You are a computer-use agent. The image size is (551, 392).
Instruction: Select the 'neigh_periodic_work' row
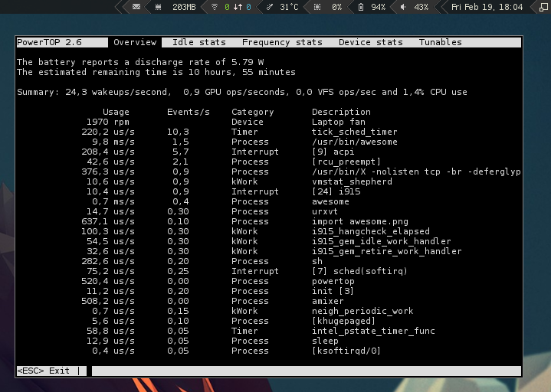[269, 311]
